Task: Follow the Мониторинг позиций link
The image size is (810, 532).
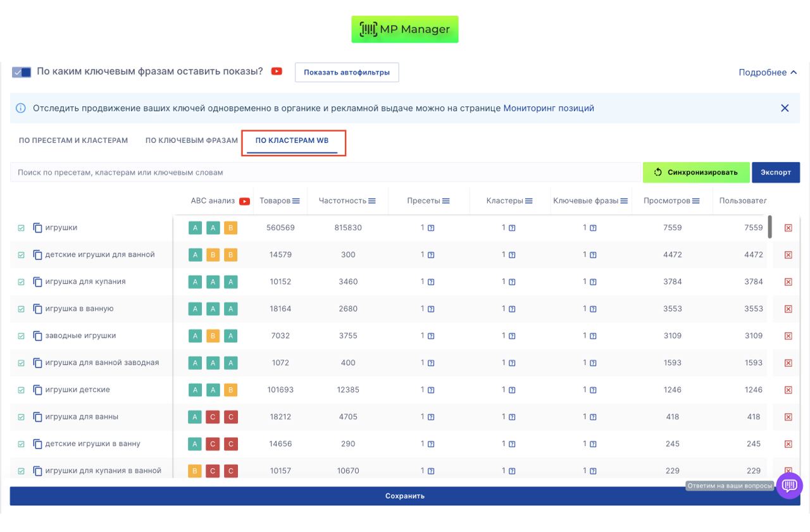Action: 549,108
